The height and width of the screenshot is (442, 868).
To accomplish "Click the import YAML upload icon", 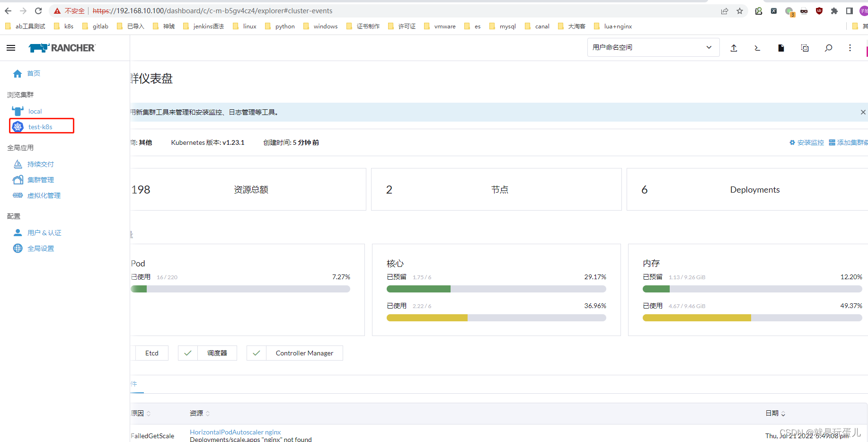I will click(734, 48).
